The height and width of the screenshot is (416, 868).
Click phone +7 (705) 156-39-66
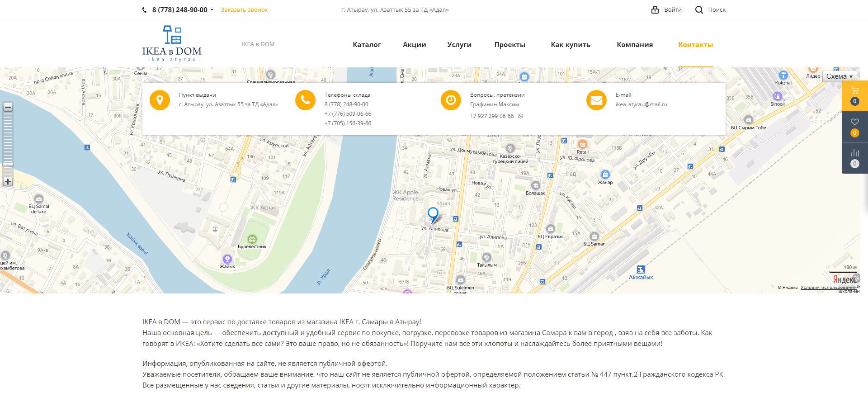[348, 123]
